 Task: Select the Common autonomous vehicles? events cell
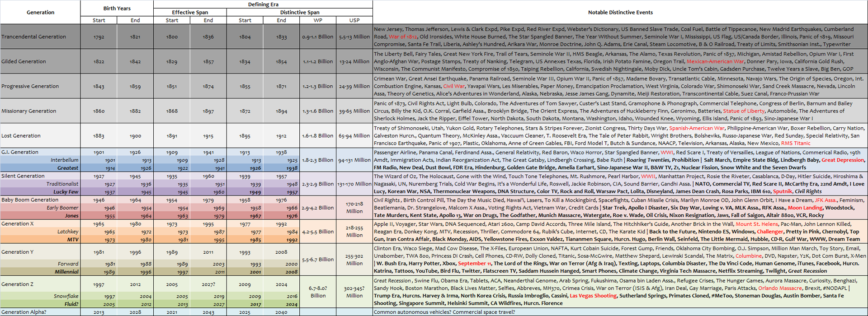click(620, 312)
